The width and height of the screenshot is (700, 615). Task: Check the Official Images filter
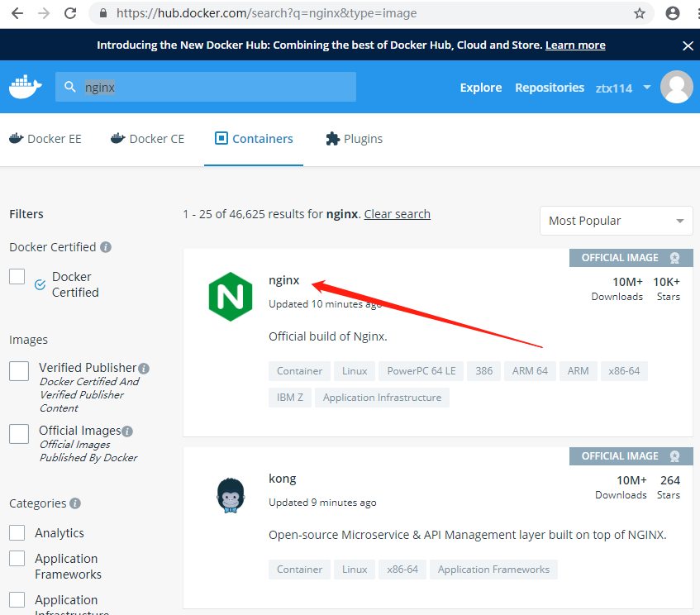coord(19,434)
